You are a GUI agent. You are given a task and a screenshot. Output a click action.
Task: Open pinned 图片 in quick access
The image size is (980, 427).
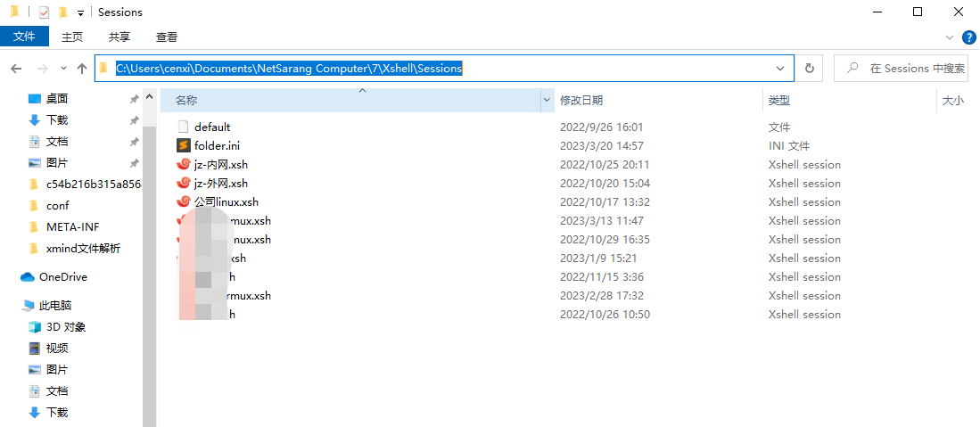click(57, 162)
